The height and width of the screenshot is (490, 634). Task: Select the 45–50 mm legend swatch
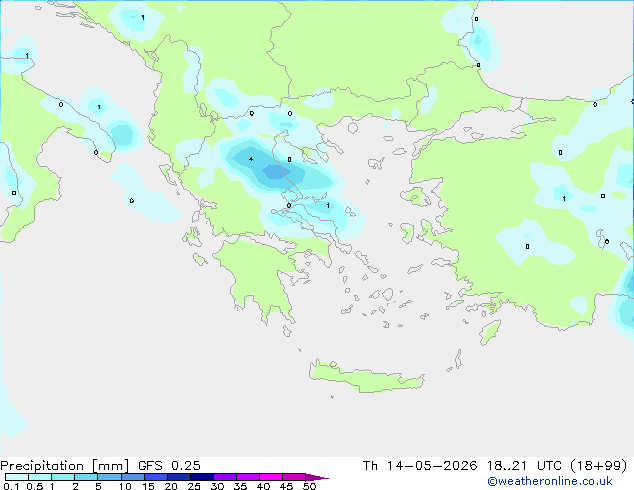point(294,477)
